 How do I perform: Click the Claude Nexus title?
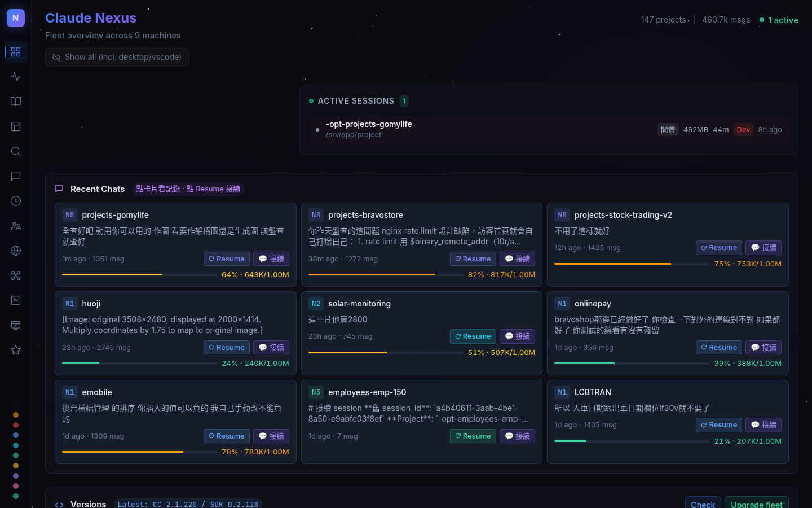point(91,18)
